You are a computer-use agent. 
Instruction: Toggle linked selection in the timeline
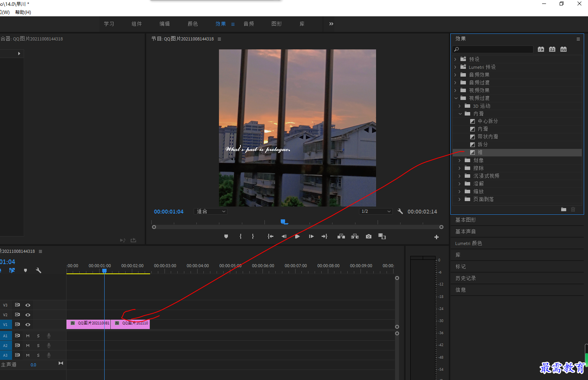pyautogui.click(x=12, y=270)
